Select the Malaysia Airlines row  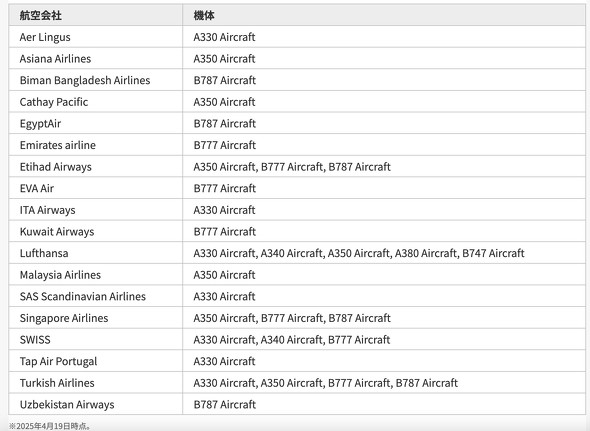point(297,275)
